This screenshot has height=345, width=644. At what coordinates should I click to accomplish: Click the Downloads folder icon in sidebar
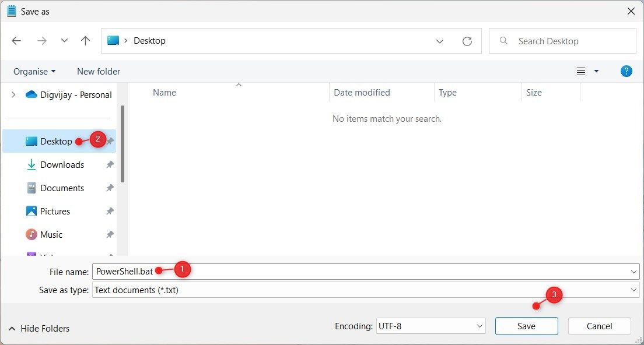[x=32, y=165]
